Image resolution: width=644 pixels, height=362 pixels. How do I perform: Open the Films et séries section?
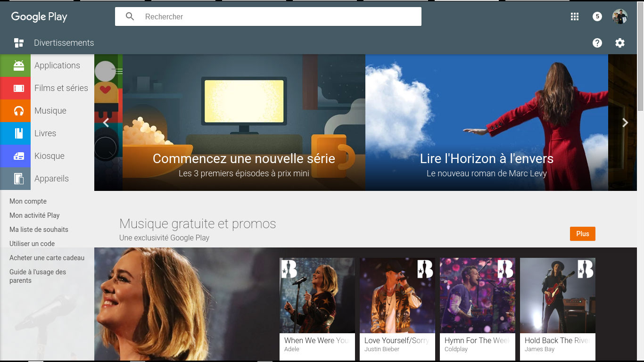tap(61, 88)
